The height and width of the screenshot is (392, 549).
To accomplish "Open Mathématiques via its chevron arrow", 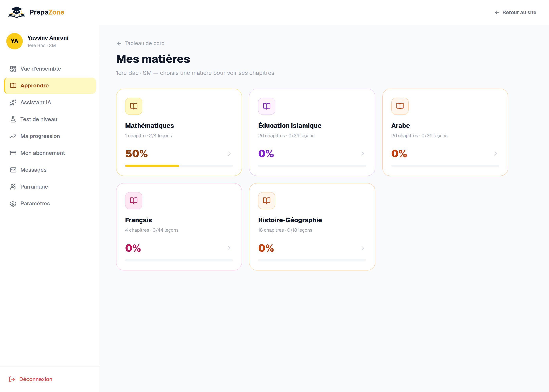I will [x=229, y=154].
